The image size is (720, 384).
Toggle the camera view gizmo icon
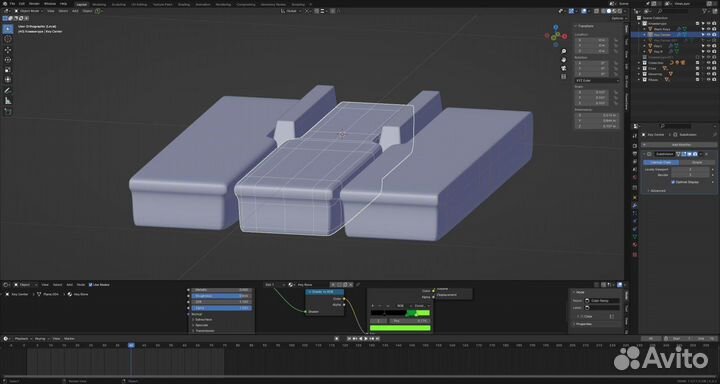564,68
